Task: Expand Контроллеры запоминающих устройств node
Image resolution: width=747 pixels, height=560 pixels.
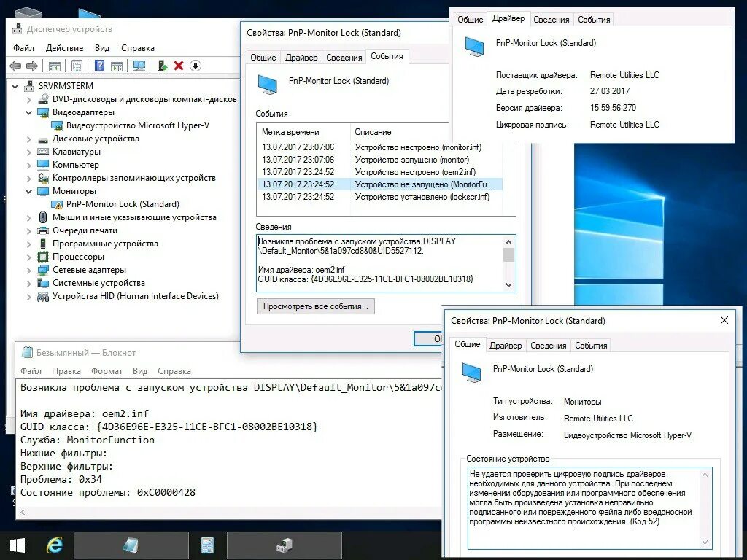Action: click(x=28, y=178)
